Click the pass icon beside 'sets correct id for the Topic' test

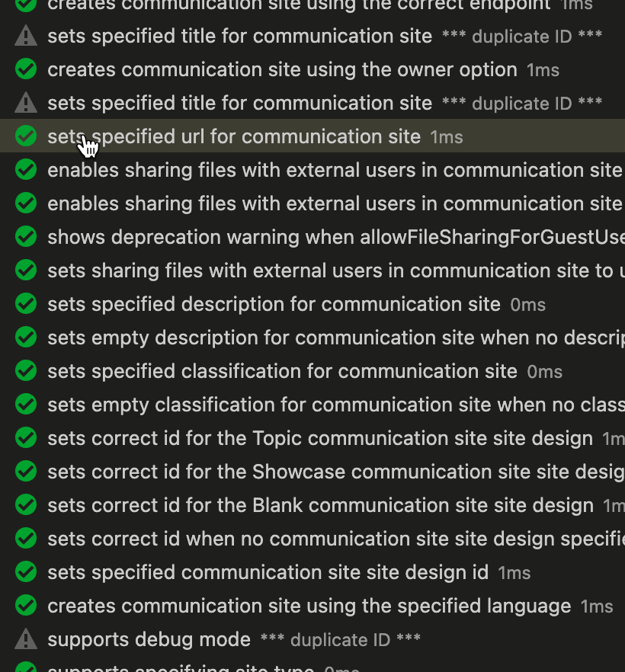25,437
